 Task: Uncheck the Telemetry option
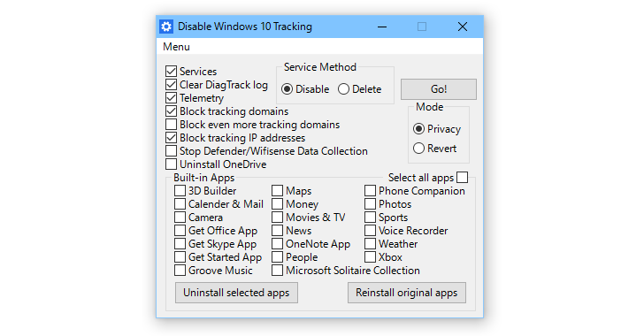(172, 98)
